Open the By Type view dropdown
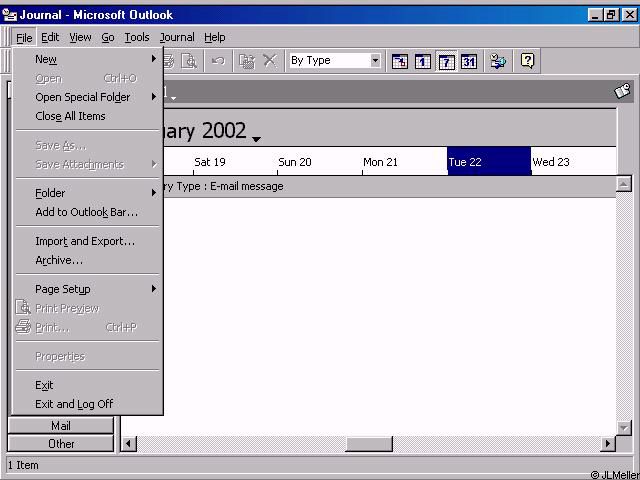 pyautogui.click(x=375, y=61)
